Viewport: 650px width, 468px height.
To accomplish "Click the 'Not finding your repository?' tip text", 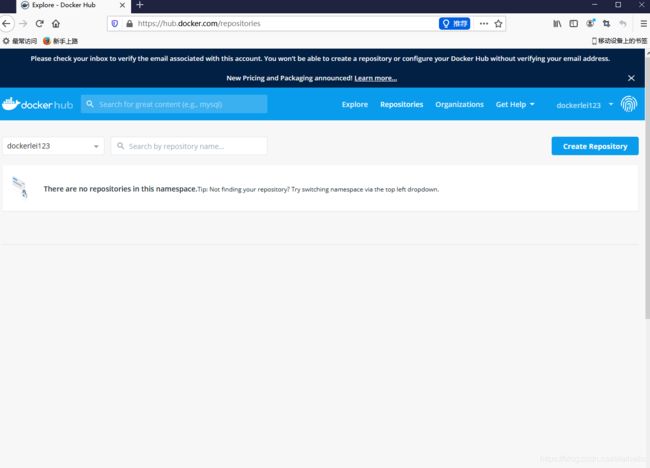I will [318, 189].
